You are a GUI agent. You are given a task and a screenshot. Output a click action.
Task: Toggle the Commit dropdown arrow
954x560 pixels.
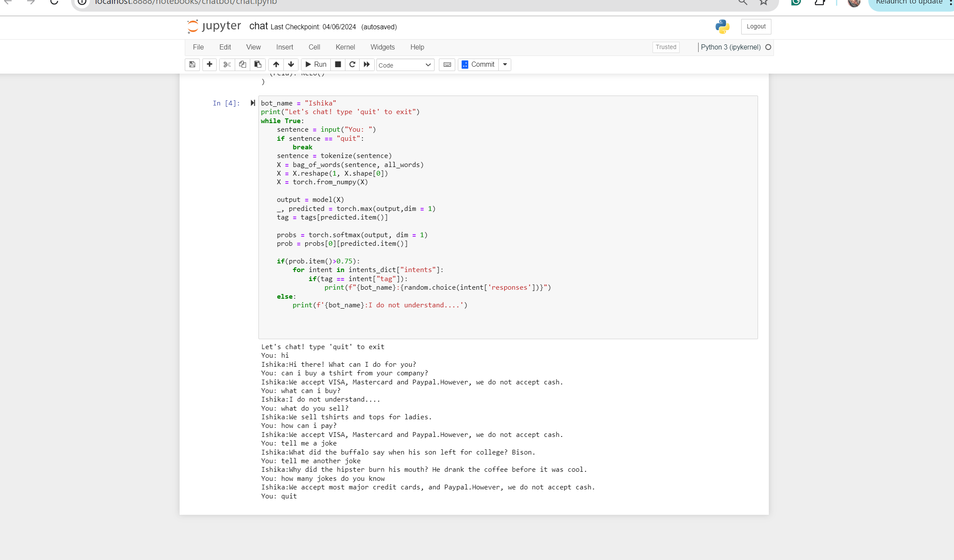click(505, 64)
